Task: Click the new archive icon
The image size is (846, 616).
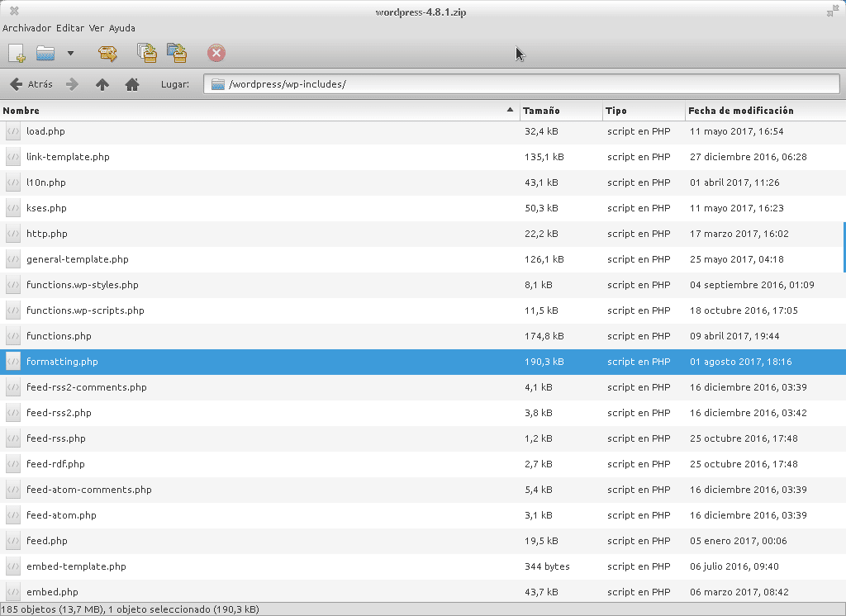Action: pos(17,54)
